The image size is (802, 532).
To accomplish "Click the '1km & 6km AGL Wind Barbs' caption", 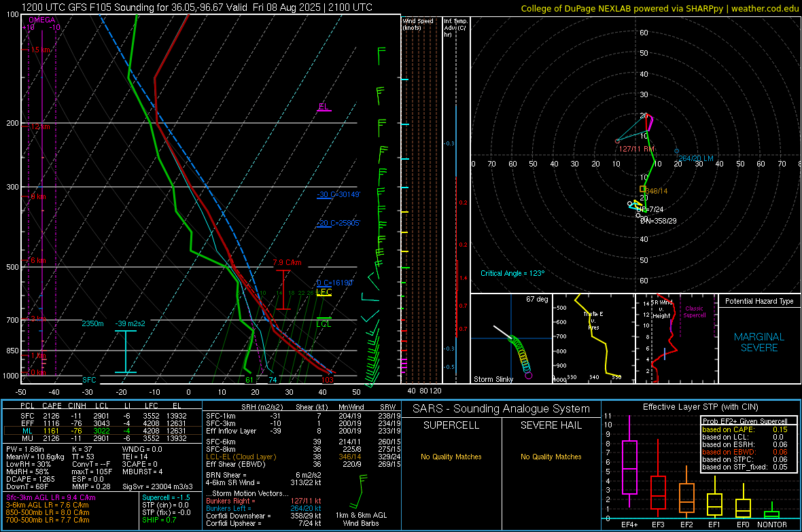I will pyautogui.click(x=361, y=519).
